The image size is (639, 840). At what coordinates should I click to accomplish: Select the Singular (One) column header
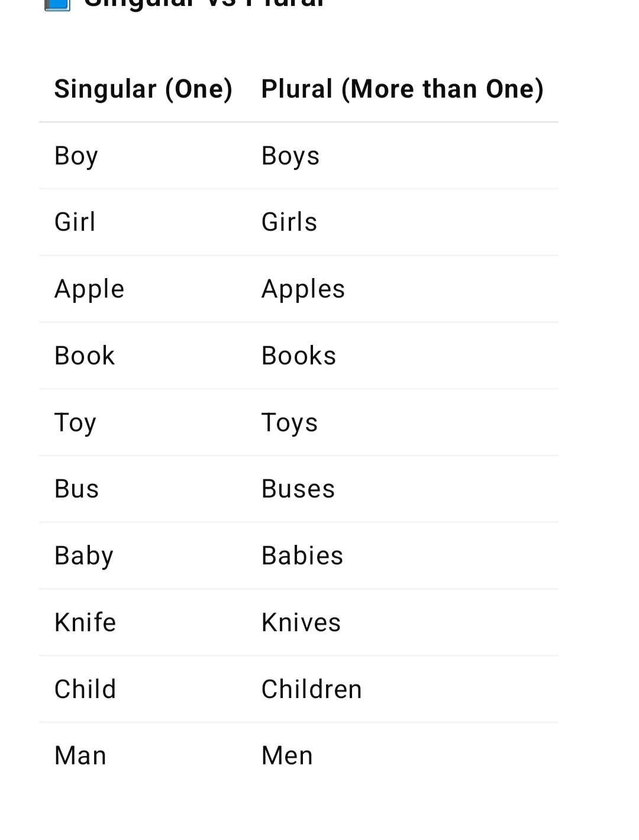(143, 89)
